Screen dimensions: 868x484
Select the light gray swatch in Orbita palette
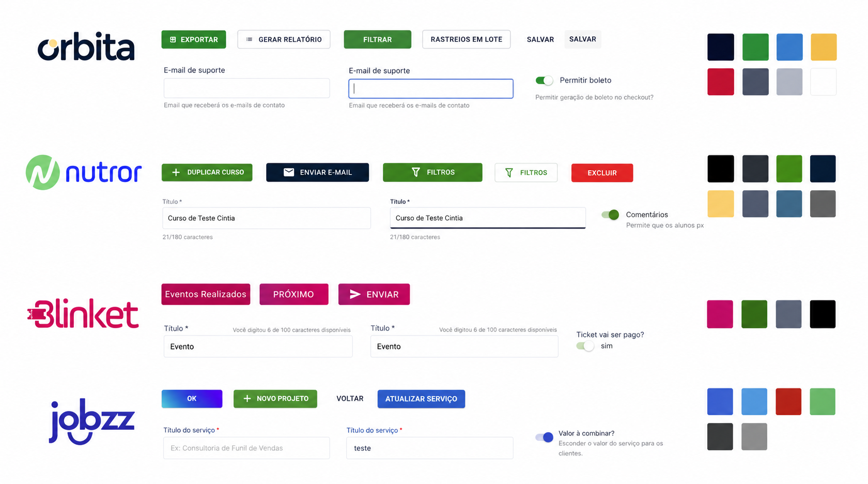coord(789,82)
